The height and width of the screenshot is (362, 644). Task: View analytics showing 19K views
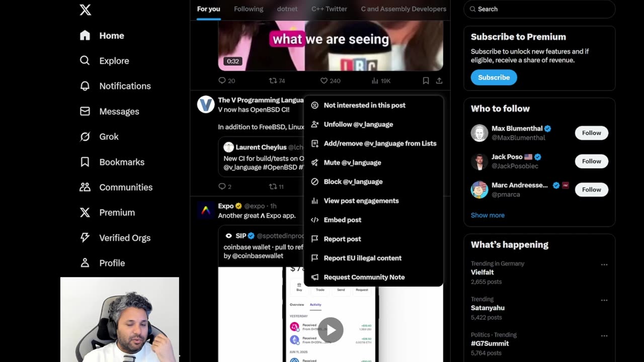[x=381, y=80]
